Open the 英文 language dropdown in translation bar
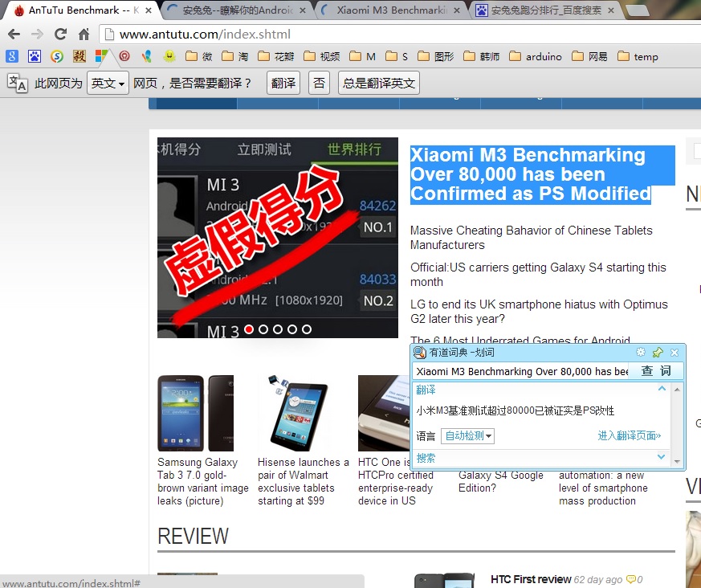Viewport: 701px width, 588px height. coord(108,84)
